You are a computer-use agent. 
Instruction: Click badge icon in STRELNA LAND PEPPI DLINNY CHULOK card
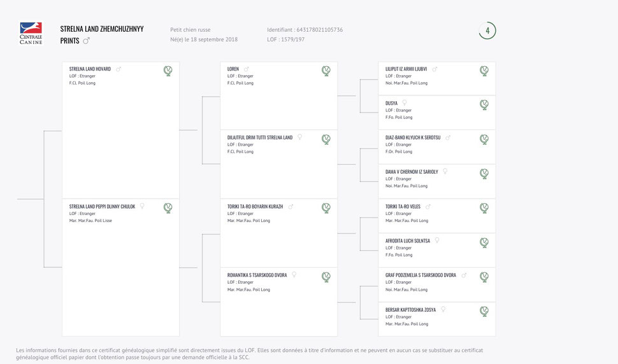pos(168,208)
